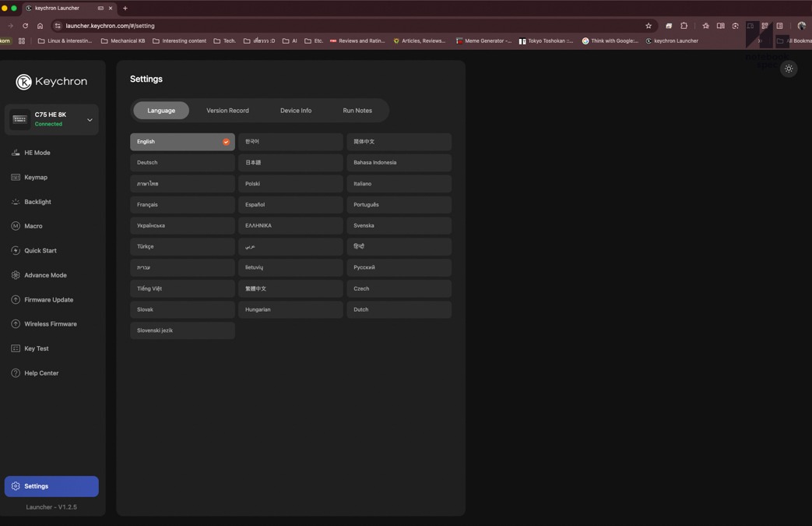The width and height of the screenshot is (812, 526).
Task: Open the Keymap page
Action: 35,178
